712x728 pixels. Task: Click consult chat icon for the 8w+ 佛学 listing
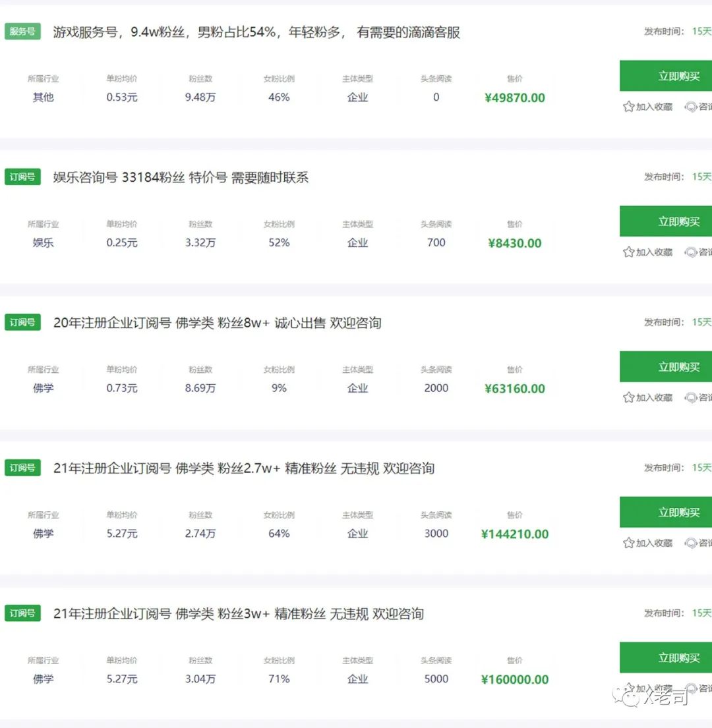point(691,397)
